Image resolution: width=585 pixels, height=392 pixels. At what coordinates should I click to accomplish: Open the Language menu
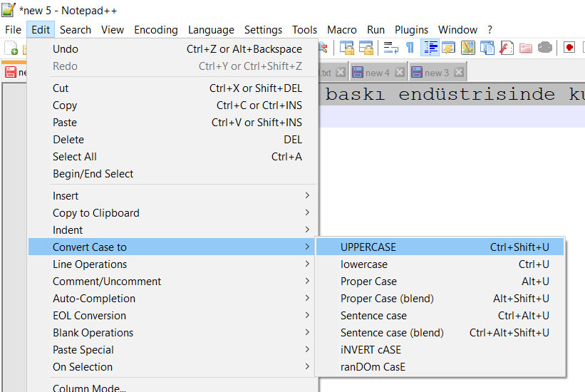211,29
